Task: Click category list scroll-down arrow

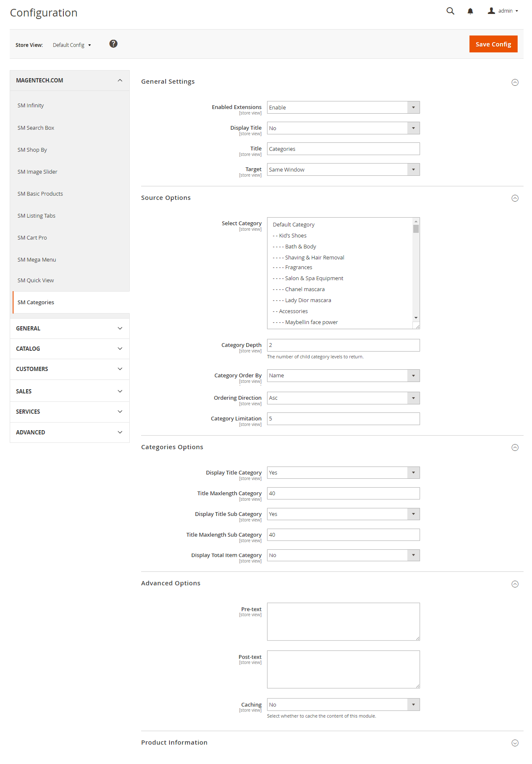Action: pos(416,318)
